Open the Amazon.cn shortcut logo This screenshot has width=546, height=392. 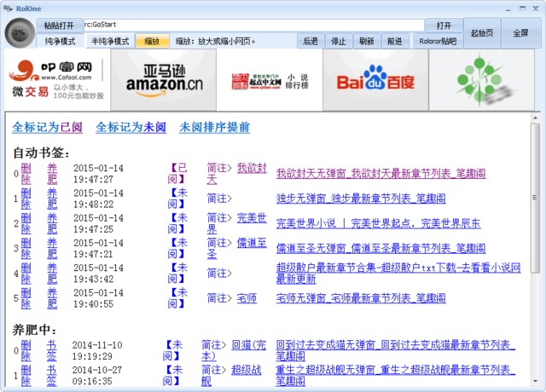pyautogui.click(x=165, y=80)
